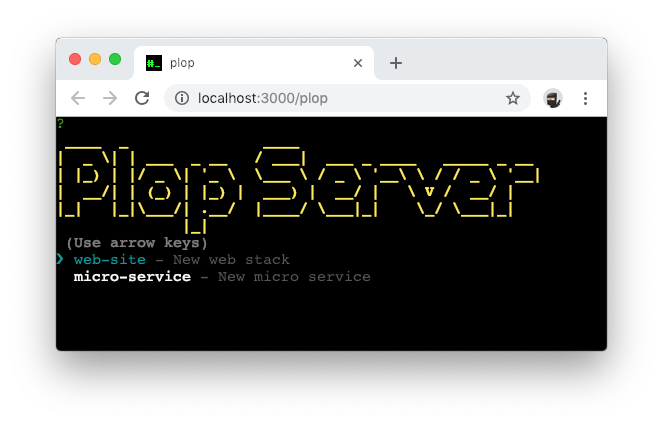The width and height of the screenshot is (663, 425).
Task: View site information for localhost
Action: coord(182,98)
